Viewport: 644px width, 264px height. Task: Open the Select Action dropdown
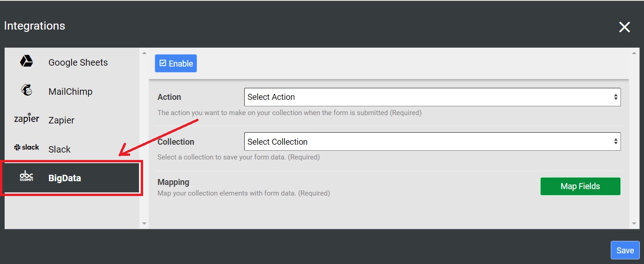[x=432, y=97]
